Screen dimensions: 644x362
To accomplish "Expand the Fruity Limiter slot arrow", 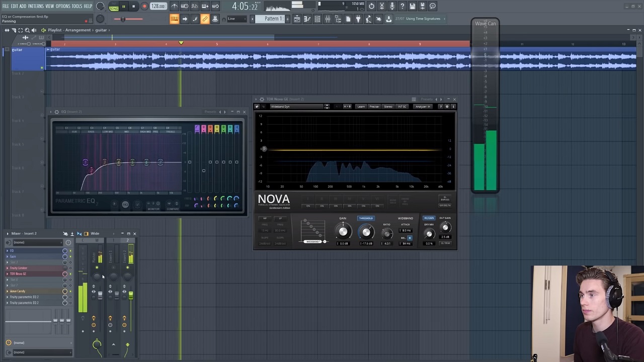I will [7, 268].
